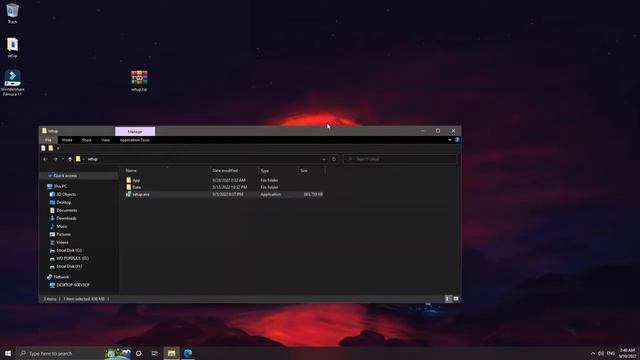The width and height of the screenshot is (640, 360).
Task: Open the recent locations dropdown arrow
Action: click(x=63, y=159)
